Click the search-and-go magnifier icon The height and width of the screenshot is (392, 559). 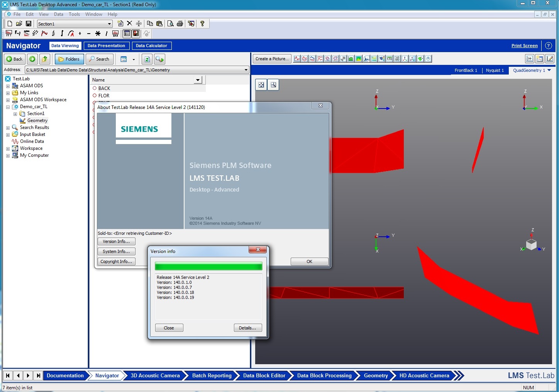coord(159,59)
